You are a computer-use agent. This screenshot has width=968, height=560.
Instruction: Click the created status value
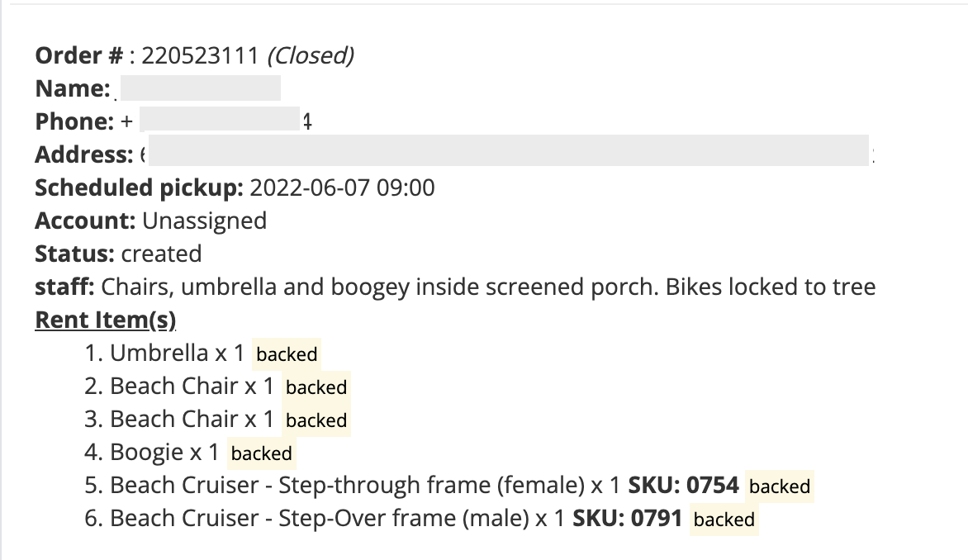click(x=161, y=254)
